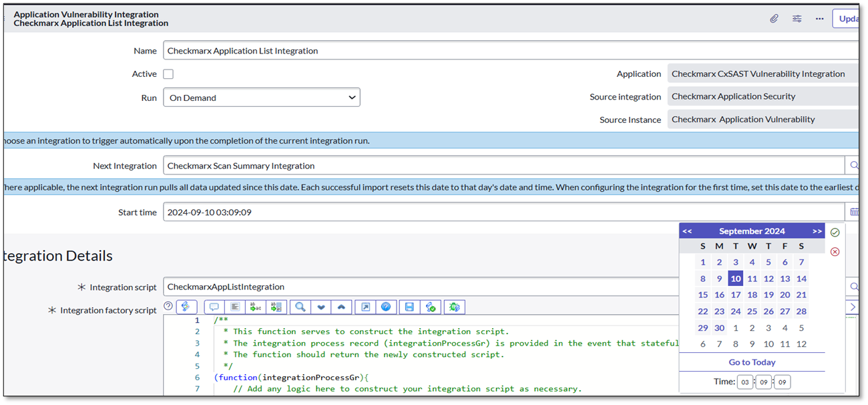Open form personalization settings sliders icon

click(x=797, y=19)
